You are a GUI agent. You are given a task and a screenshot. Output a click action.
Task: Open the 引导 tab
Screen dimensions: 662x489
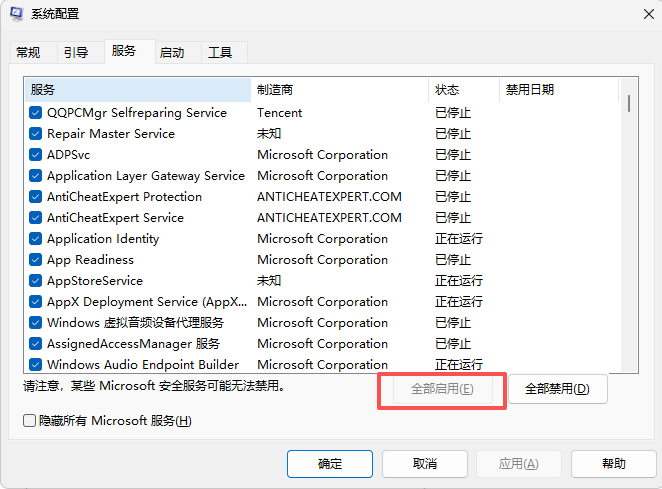click(76, 53)
